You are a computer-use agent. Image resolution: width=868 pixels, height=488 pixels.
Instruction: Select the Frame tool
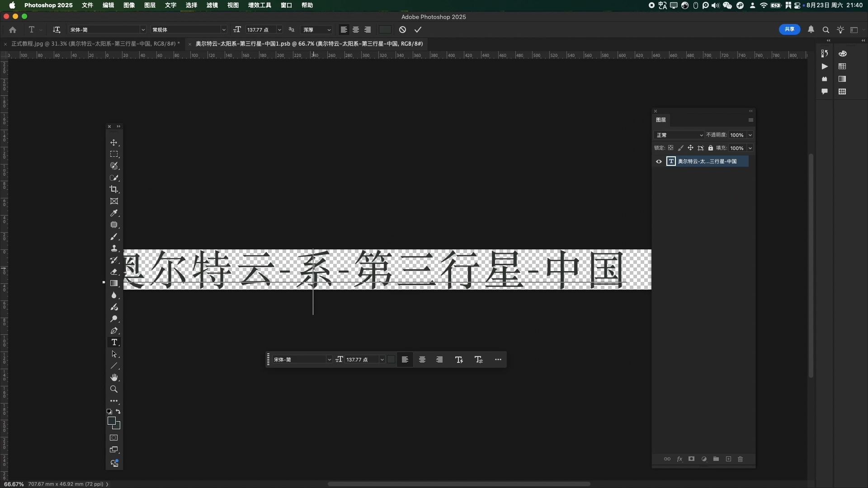(114, 202)
